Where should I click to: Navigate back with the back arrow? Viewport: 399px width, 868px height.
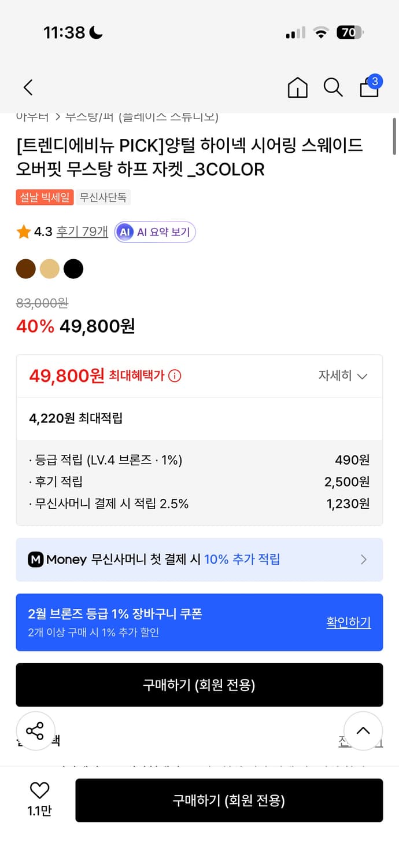tap(27, 87)
